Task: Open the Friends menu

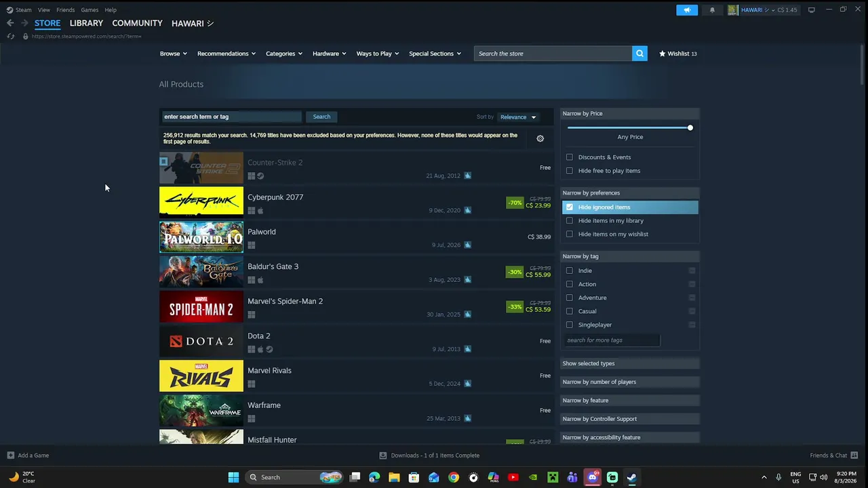Action: pos(66,10)
